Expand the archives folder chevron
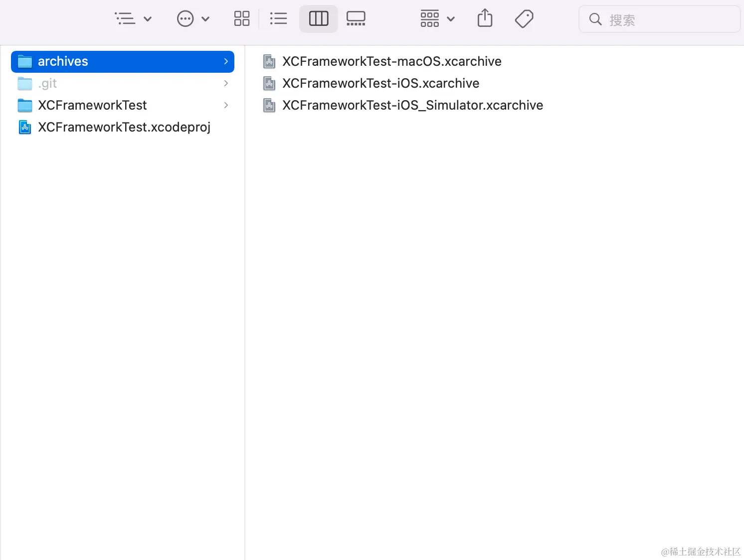744x560 pixels. [x=226, y=61]
